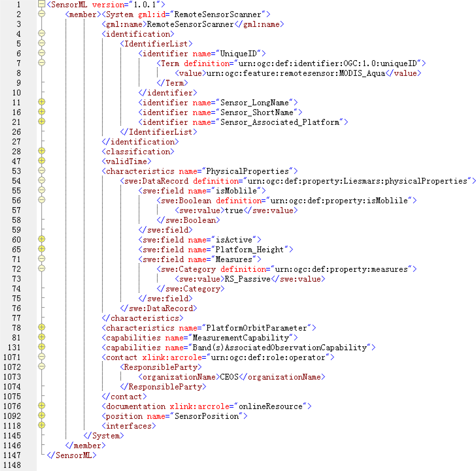This screenshot has height=471, width=476.
Task: Expand the documentation onlineResource node
Action: 42,405
